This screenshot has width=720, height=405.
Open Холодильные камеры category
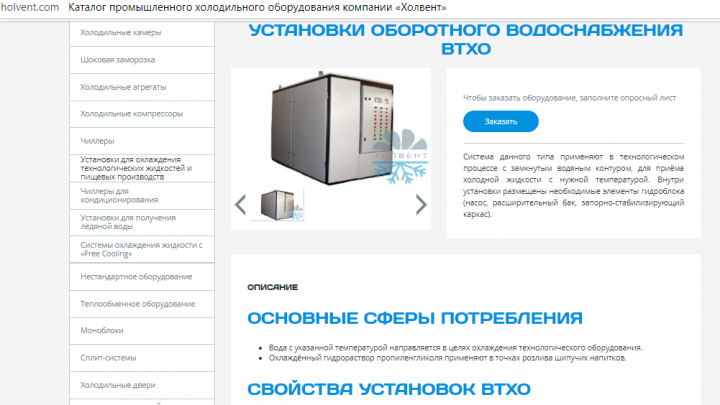coord(142,33)
